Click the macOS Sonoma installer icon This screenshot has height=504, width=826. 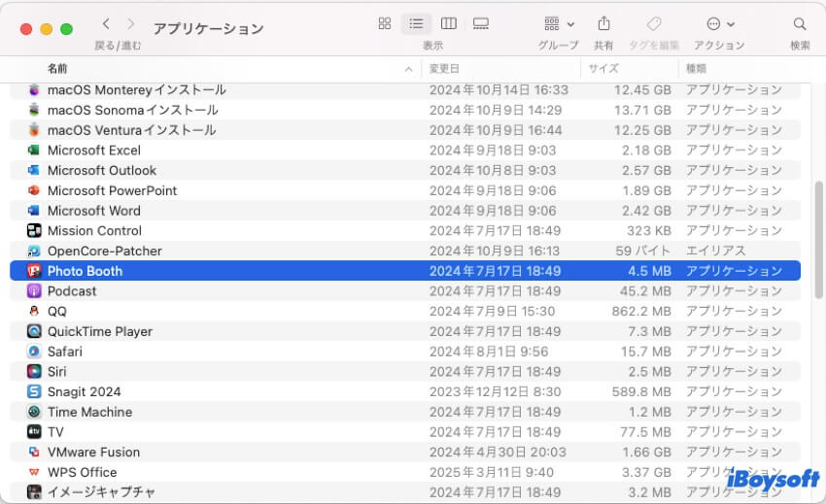34,110
